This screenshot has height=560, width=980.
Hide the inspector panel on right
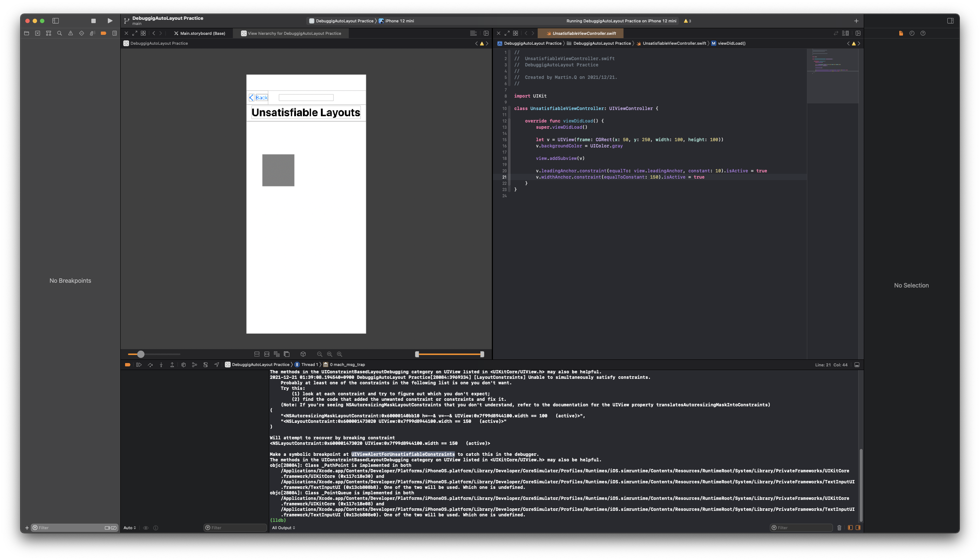pyautogui.click(x=950, y=21)
